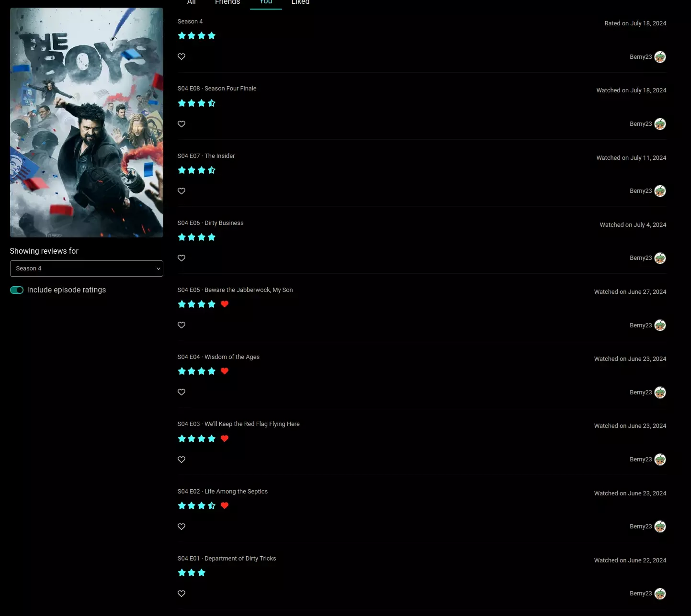Viewport: 691px width, 616px height.
Task: Click Watched on June 22, 2024 date
Action: tap(630, 560)
